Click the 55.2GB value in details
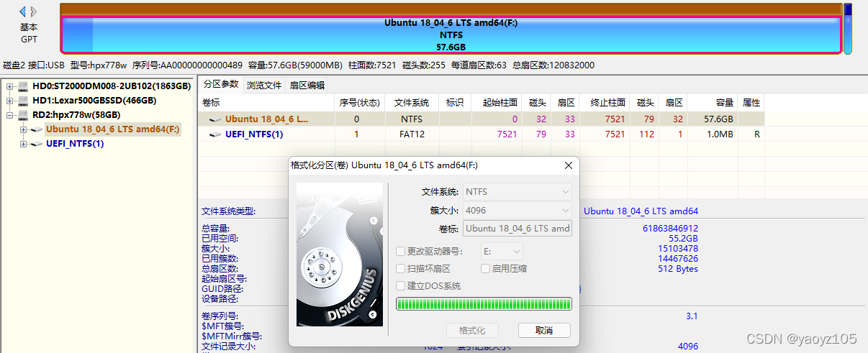Viewport: 868px width, 353px height. pos(684,238)
